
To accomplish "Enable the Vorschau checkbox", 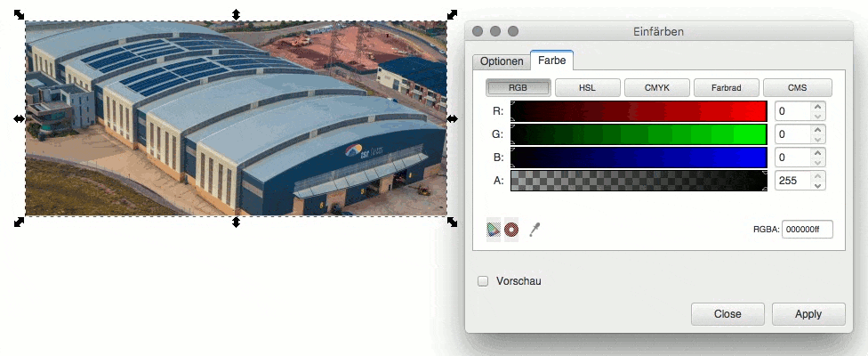I will pyautogui.click(x=483, y=281).
